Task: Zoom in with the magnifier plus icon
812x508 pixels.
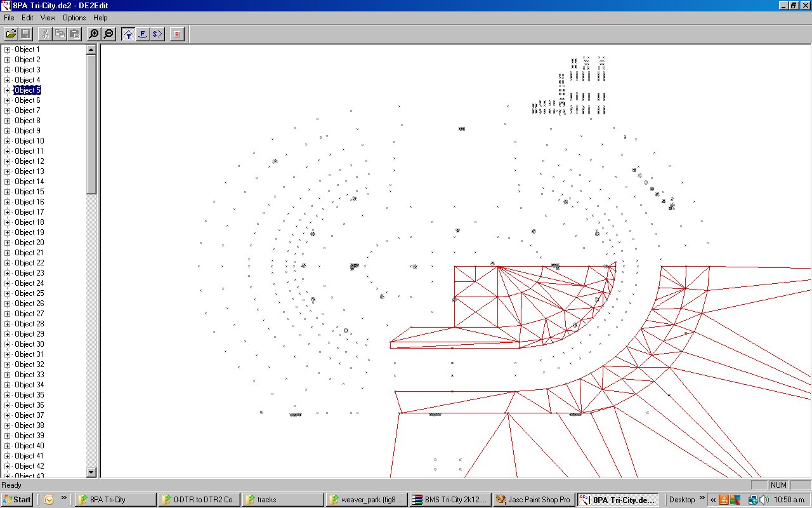Action: pos(94,34)
